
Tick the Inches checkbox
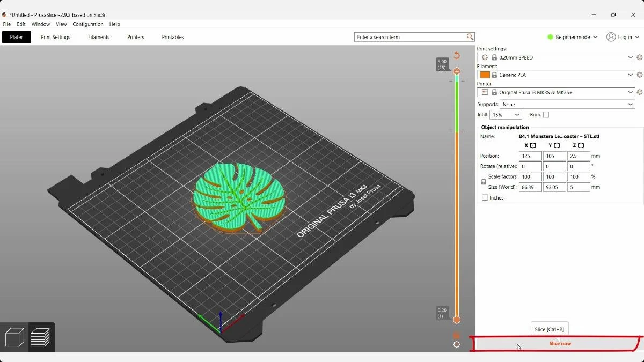485,197
